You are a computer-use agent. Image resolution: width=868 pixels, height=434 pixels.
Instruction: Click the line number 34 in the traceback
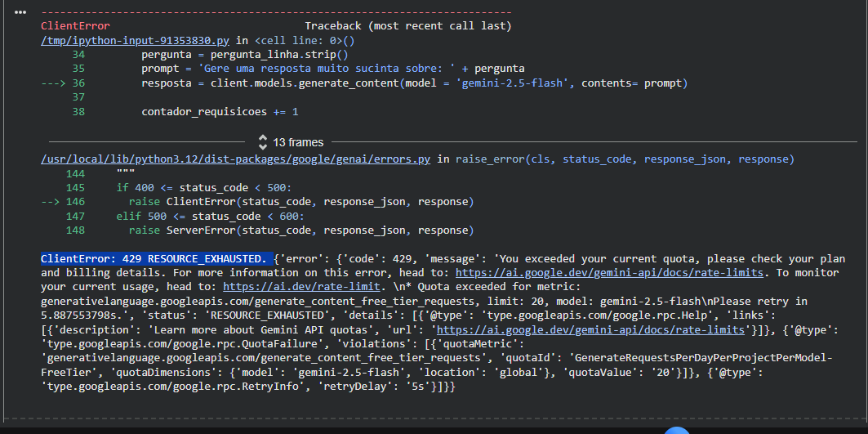click(78, 55)
